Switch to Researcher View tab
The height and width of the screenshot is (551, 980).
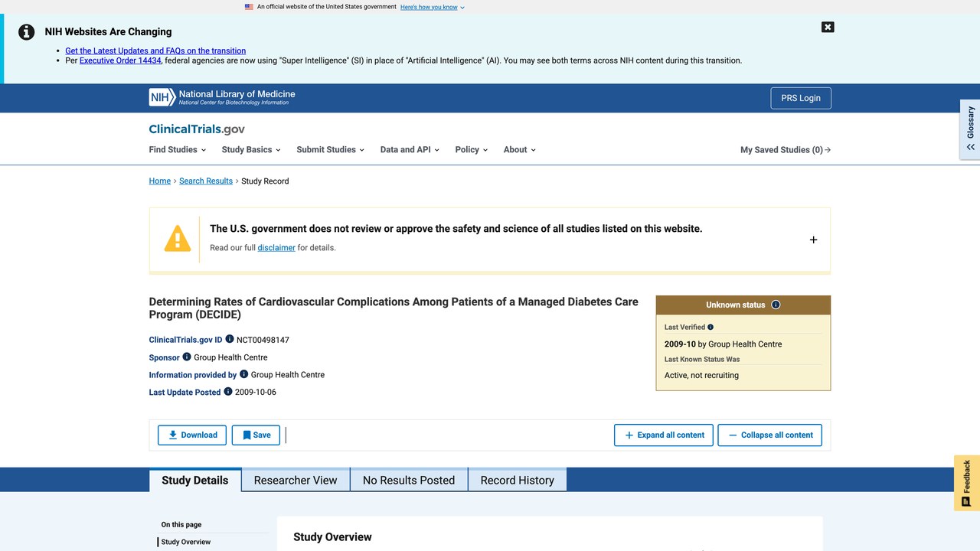pyautogui.click(x=296, y=480)
